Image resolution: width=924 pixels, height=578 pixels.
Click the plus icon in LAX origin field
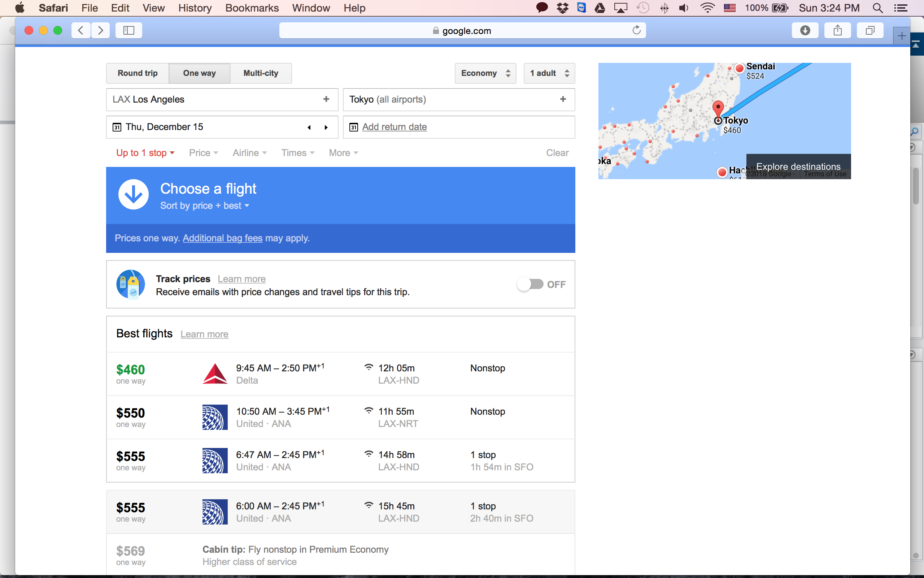point(326,99)
